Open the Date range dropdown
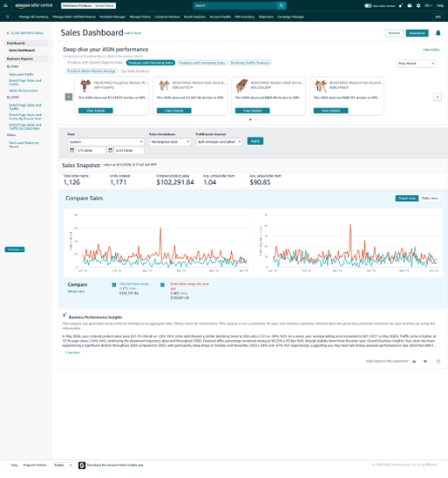The image size is (448, 478). pyautogui.click(x=105, y=141)
